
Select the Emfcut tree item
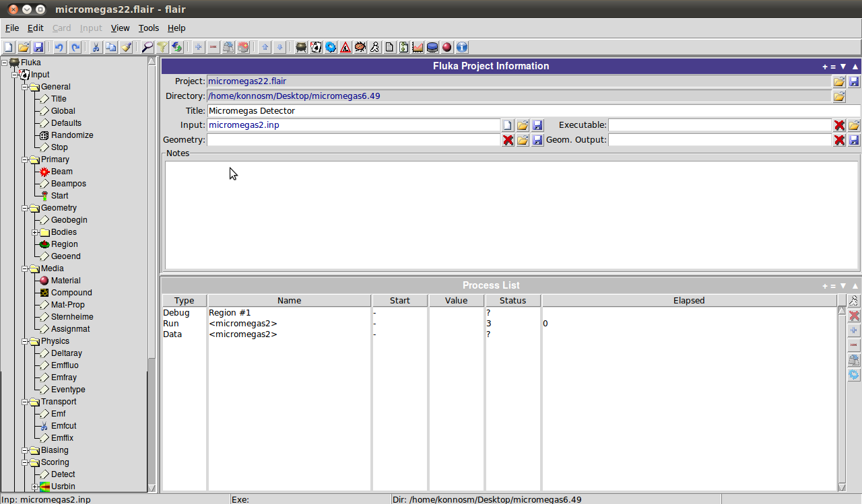pos(63,426)
